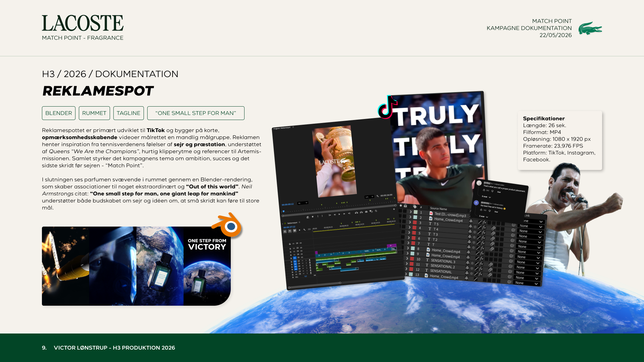The height and width of the screenshot is (362, 644).
Task: Toggle the lock on track V5
Action: (x=290, y=244)
